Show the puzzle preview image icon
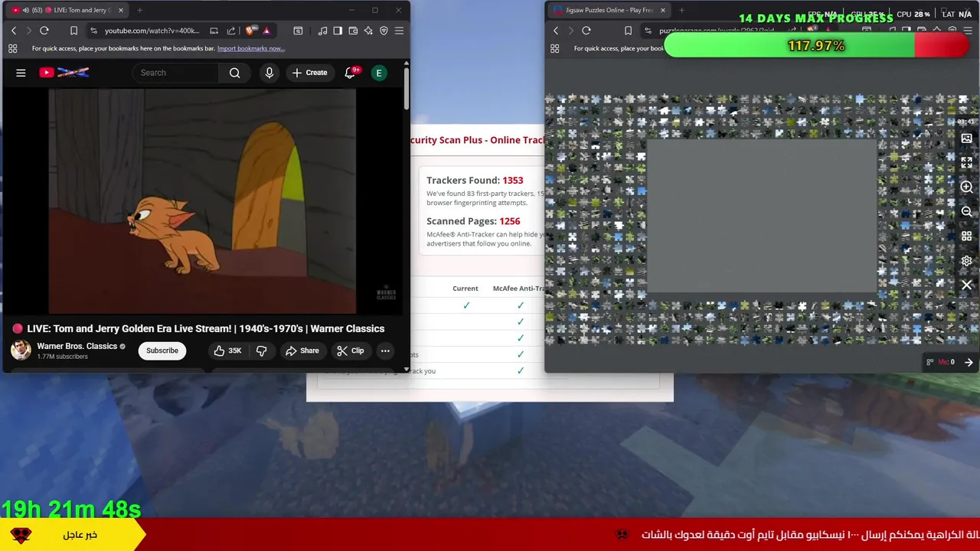Screen dimensions: 980x551 966,139
